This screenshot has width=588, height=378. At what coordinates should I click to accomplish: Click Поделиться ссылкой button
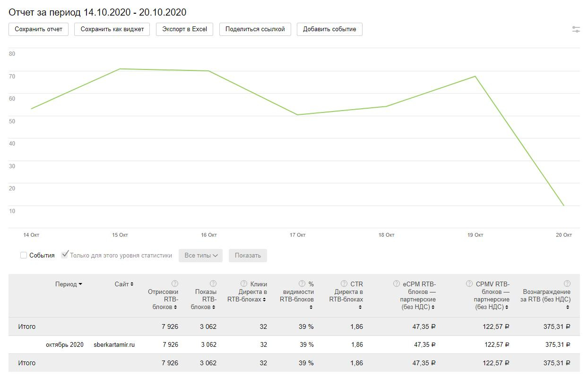255,29
